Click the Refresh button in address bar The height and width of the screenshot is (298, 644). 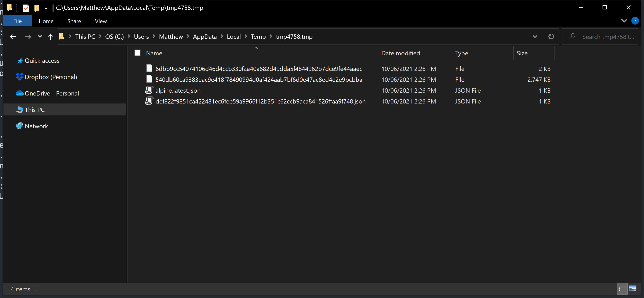pyautogui.click(x=551, y=36)
